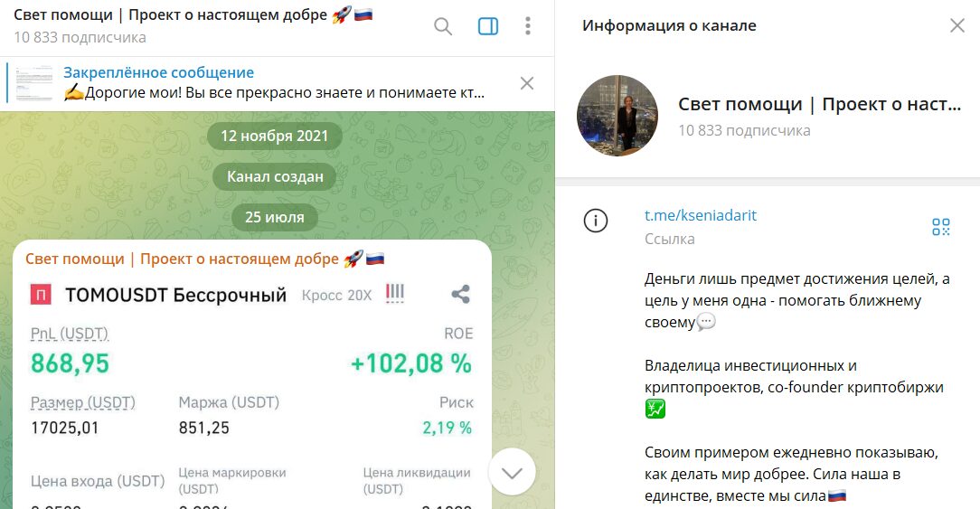Close the channel info panel
This screenshot has width=980, height=509.
click(956, 25)
